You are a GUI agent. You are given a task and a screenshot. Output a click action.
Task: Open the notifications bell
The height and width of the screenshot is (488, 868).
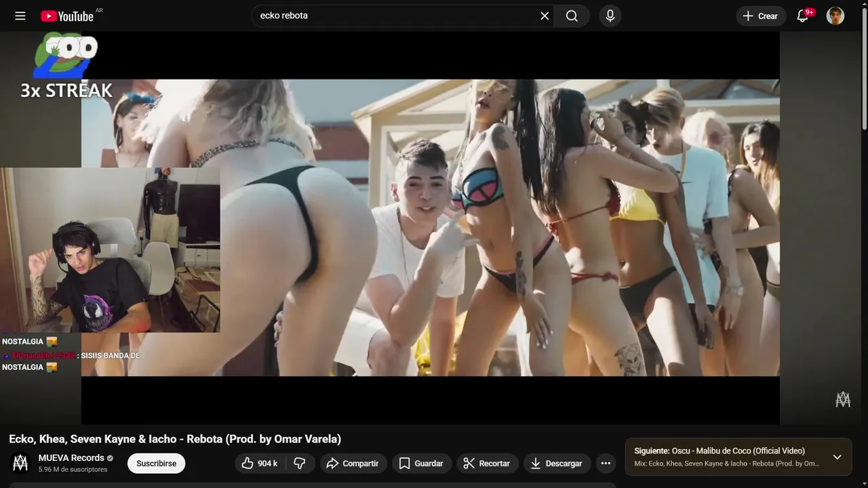click(803, 16)
